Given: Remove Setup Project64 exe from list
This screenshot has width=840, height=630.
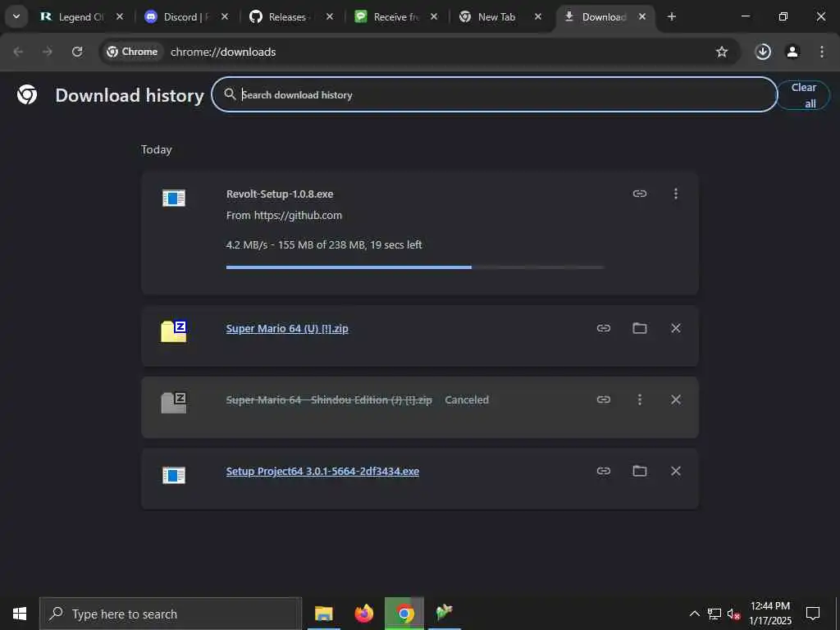Looking at the screenshot, I should [x=676, y=471].
